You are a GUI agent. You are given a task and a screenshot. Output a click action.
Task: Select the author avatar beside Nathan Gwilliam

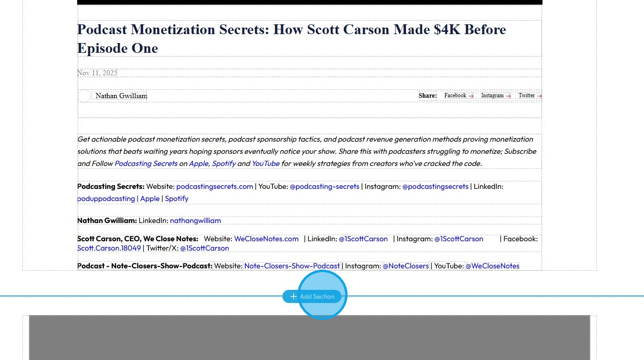[x=84, y=96]
